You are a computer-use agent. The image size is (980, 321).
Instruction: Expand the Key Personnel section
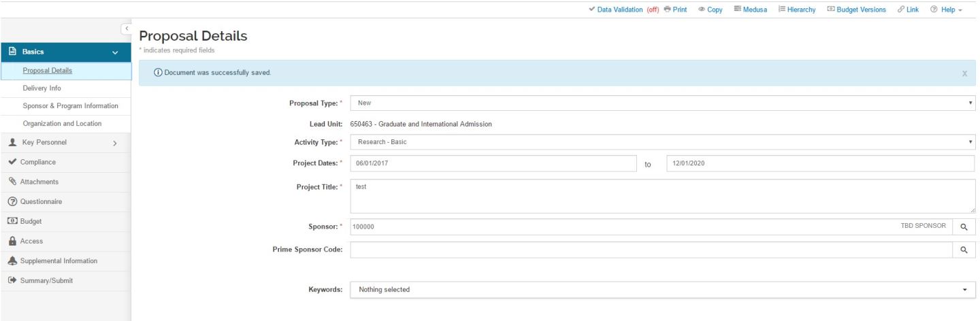pyautogui.click(x=65, y=143)
